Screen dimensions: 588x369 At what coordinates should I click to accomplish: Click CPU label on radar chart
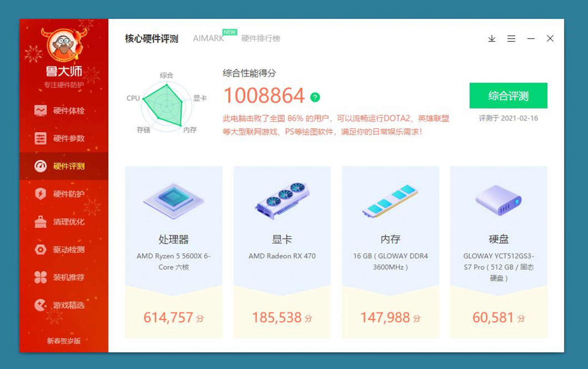133,98
